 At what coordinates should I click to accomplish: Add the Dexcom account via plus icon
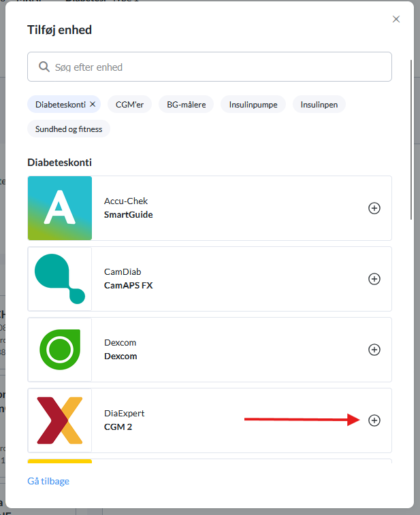pyautogui.click(x=374, y=350)
